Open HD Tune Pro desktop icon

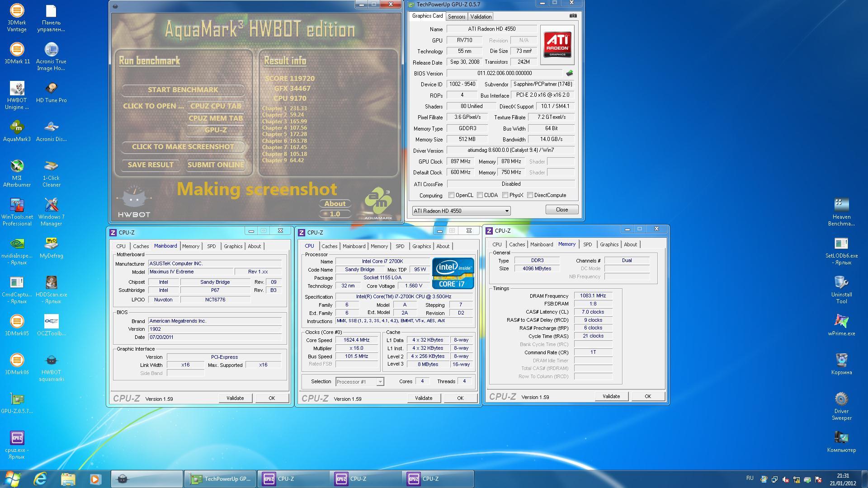coord(51,92)
